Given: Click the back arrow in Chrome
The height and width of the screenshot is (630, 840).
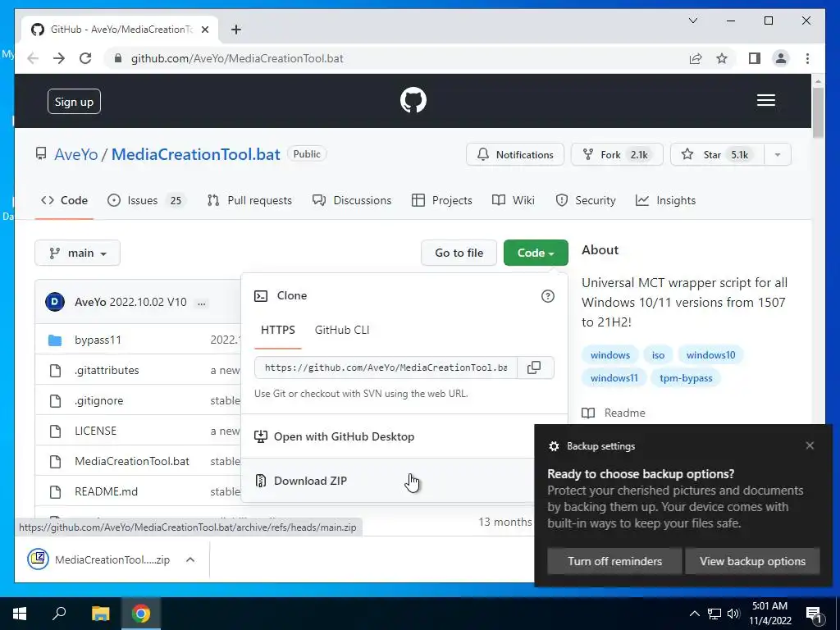Looking at the screenshot, I should coord(33,58).
